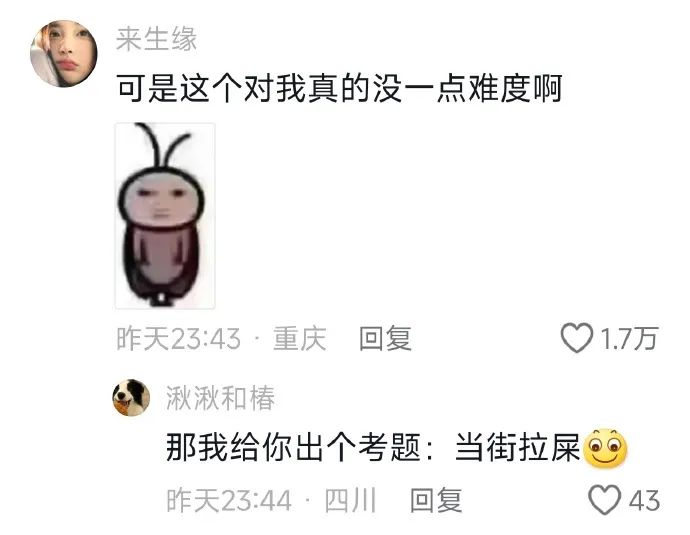Select reply text 那我给你出个考题
This screenshot has width=690, height=535.
point(293,447)
